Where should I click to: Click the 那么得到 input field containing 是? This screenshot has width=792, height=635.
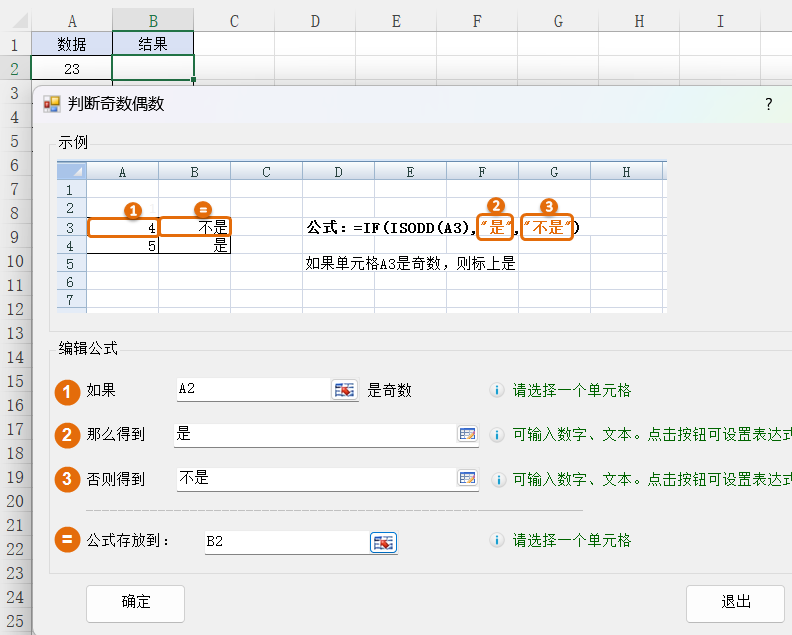314,434
